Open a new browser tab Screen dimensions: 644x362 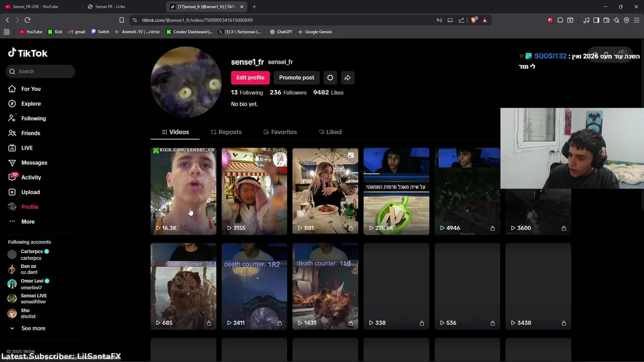tap(254, 7)
